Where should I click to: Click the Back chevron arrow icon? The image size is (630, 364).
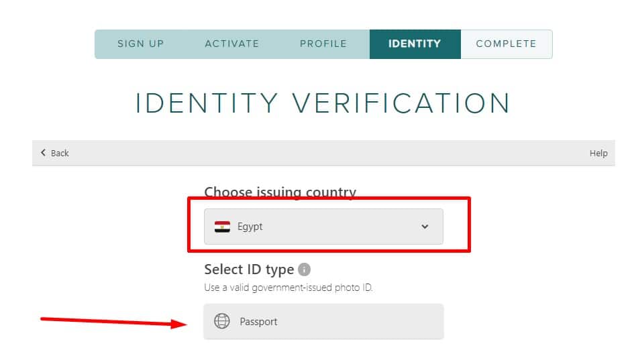[x=44, y=153]
